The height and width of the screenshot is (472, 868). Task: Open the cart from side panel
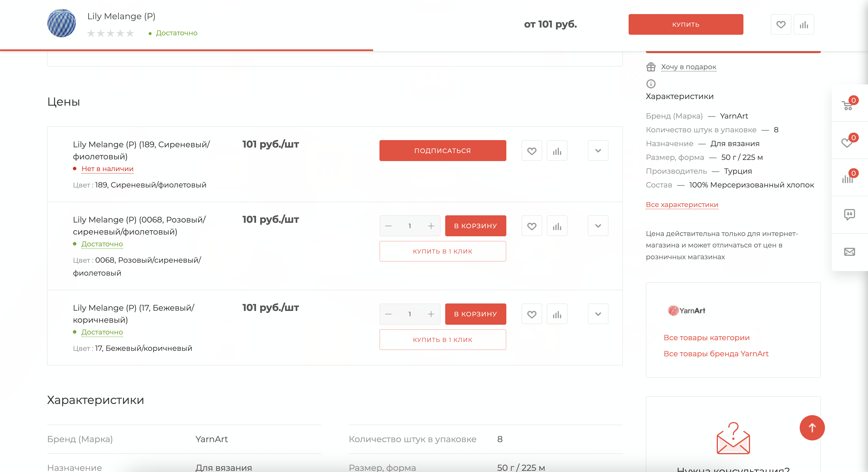pos(849,104)
